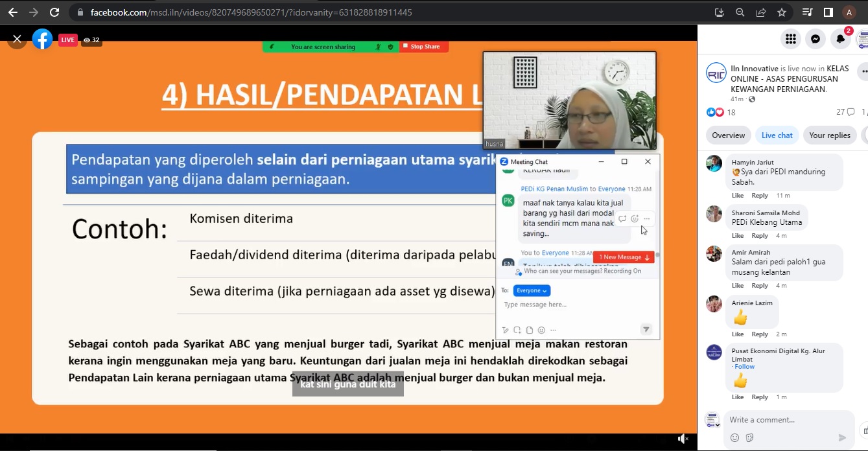Open Messenger from the top bar
Viewport: 868px width, 451px height.
point(815,39)
